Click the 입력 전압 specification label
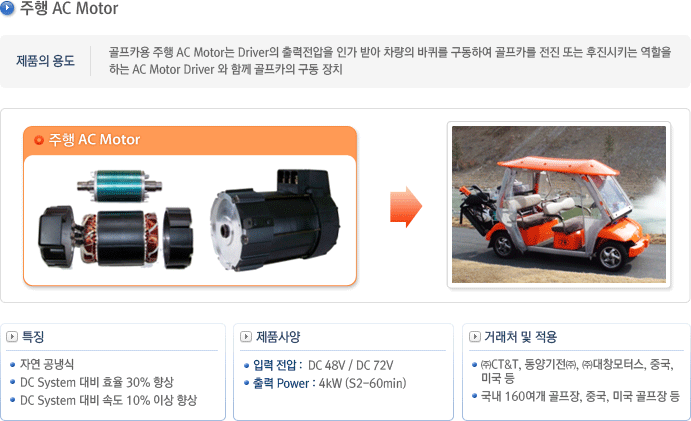The height and width of the screenshot is (421, 691). (x=278, y=365)
